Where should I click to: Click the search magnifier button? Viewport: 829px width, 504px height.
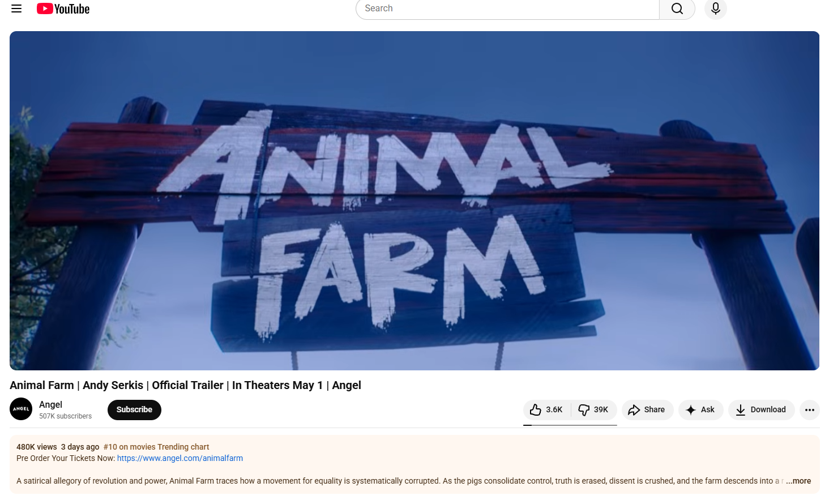[677, 8]
